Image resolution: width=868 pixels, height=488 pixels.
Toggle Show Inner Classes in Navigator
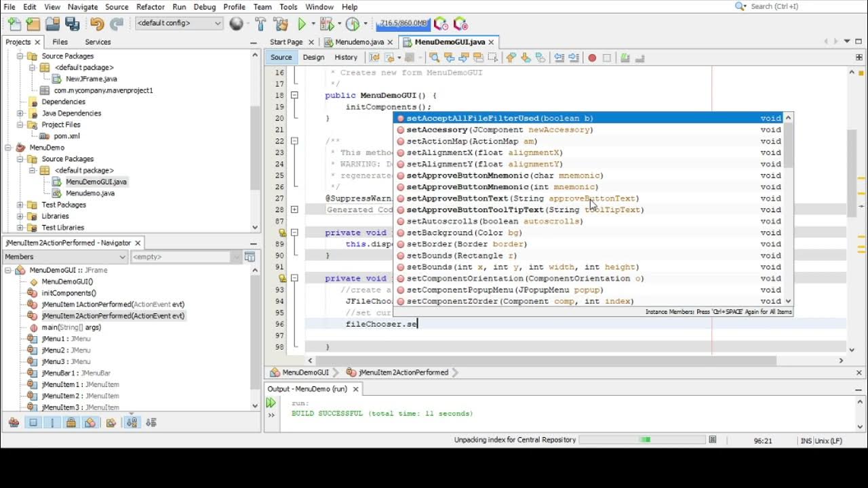pyautogui.click(x=90, y=422)
